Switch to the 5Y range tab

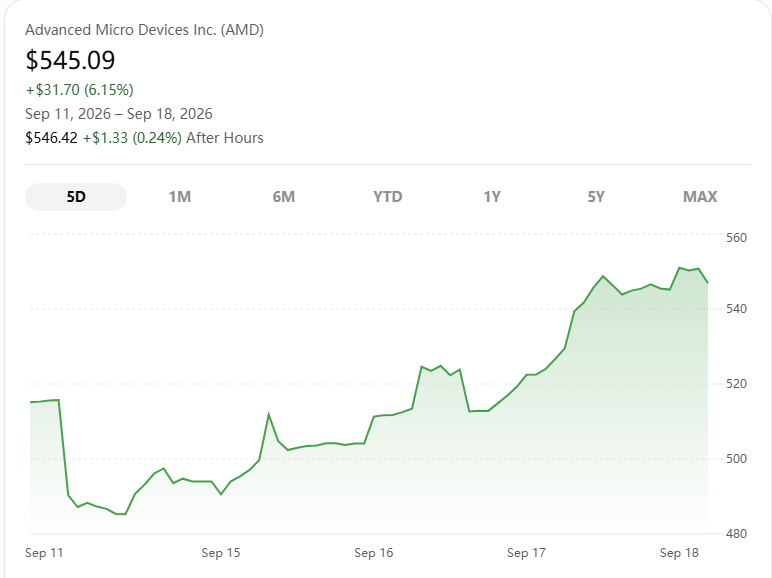[596, 197]
